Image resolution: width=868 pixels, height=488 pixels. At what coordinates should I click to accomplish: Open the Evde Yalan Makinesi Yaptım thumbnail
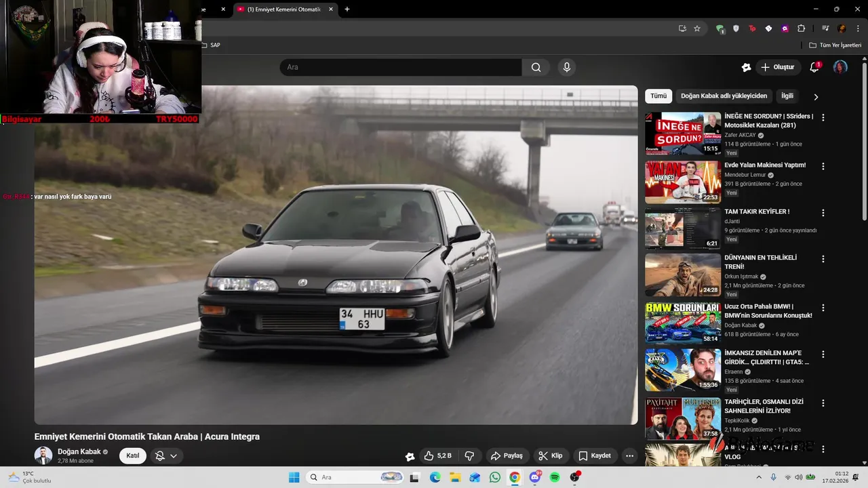coord(683,182)
